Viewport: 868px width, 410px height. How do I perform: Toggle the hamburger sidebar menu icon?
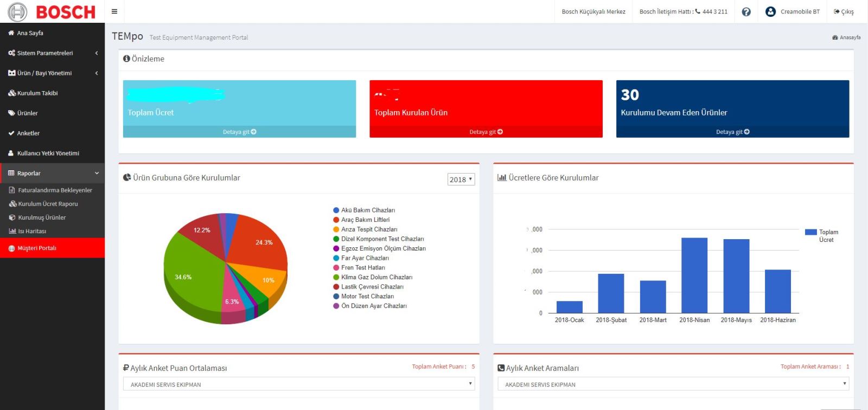tap(114, 11)
